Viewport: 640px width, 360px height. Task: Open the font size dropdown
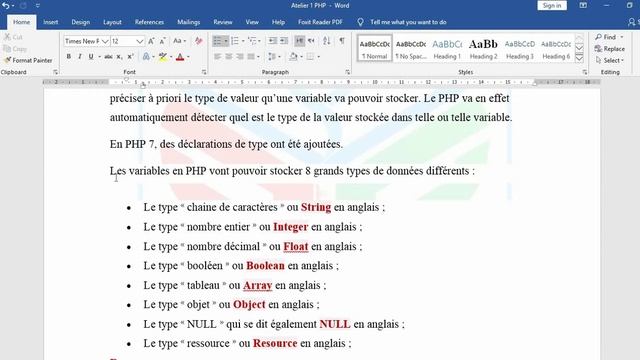pos(140,41)
